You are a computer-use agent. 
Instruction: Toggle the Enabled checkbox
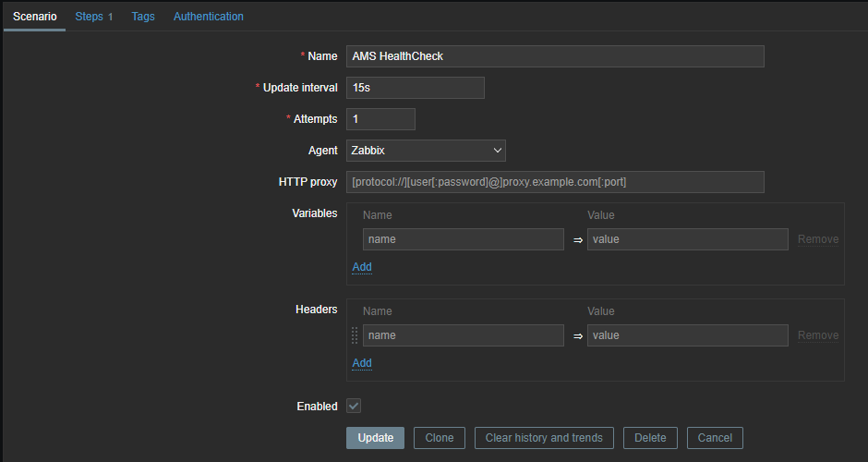click(354, 406)
